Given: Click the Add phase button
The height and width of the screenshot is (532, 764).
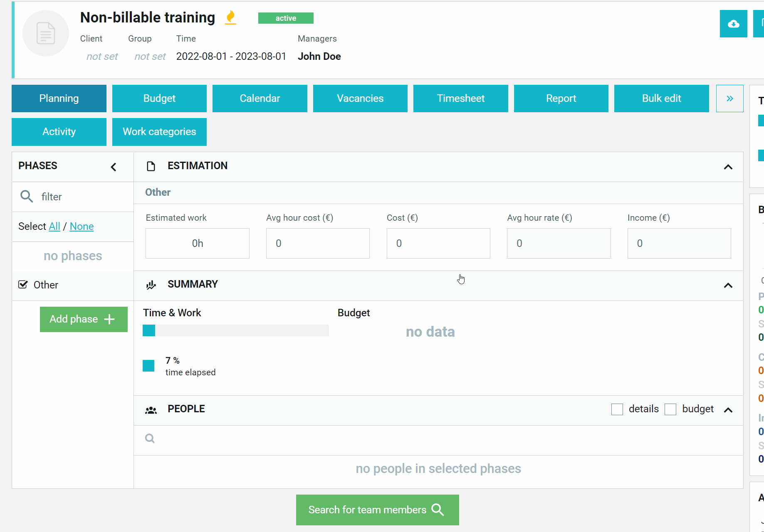Looking at the screenshot, I should click(84, 319).
